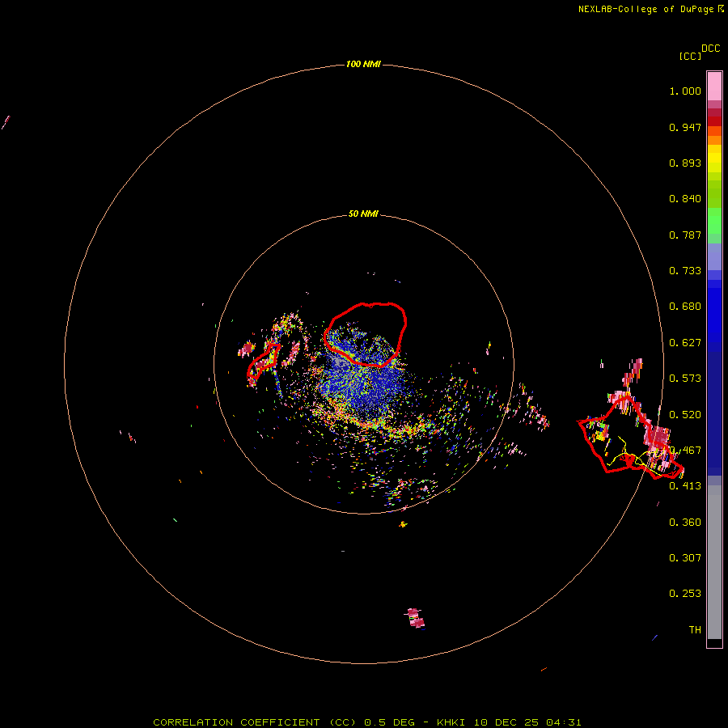The height and width of the screenshot is (728, 728).
Task: Select the 0.680 scale value
Action: pos(685,307)
